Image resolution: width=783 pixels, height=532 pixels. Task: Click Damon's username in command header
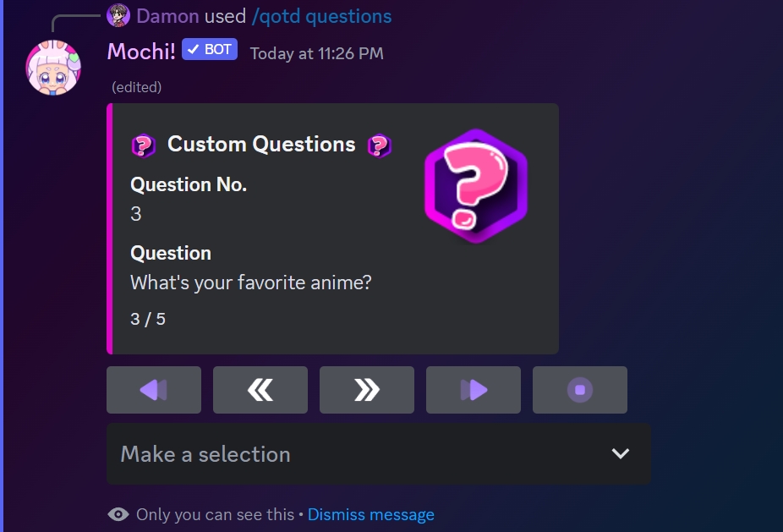tap(167, 15)
